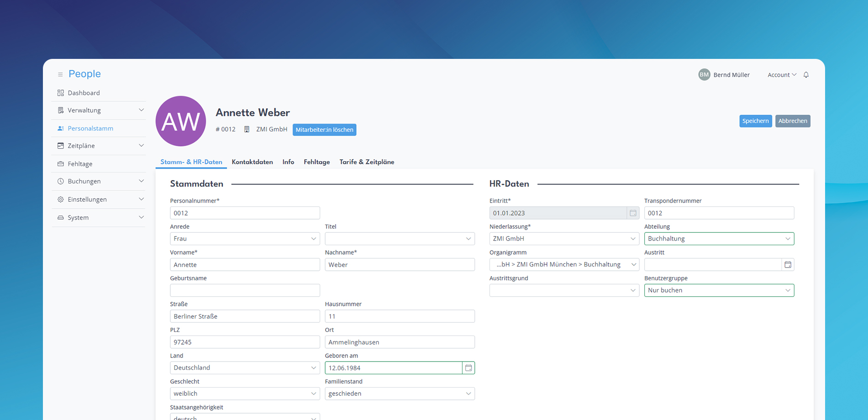868x420 pixels.
Task: Click Annette Weber's AW avatar
Action: pyautogui.click(x=181, y=121)
